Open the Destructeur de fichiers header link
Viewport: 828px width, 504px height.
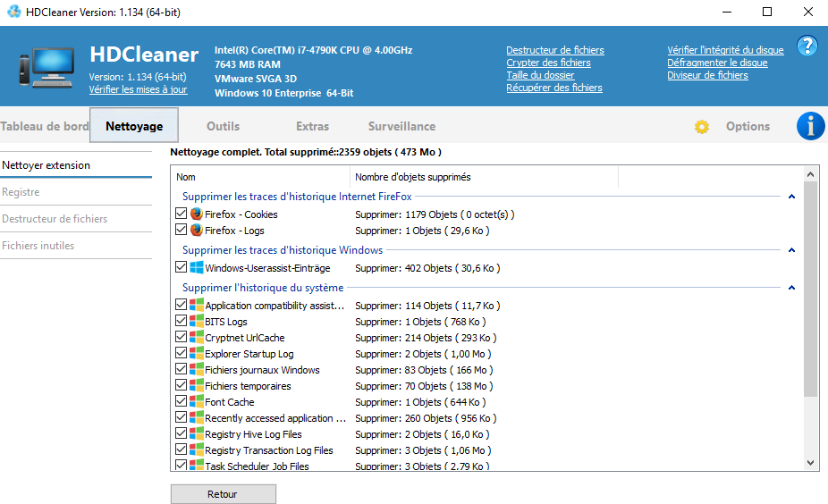pyautogui.click(x=554, y=50)
